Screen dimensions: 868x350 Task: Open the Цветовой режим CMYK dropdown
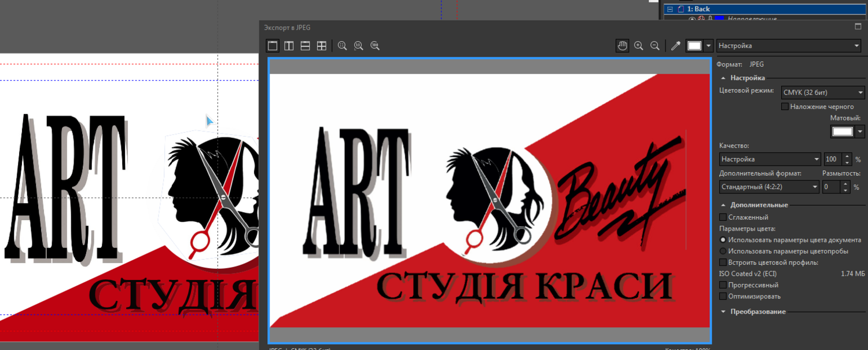coord(822,92)
